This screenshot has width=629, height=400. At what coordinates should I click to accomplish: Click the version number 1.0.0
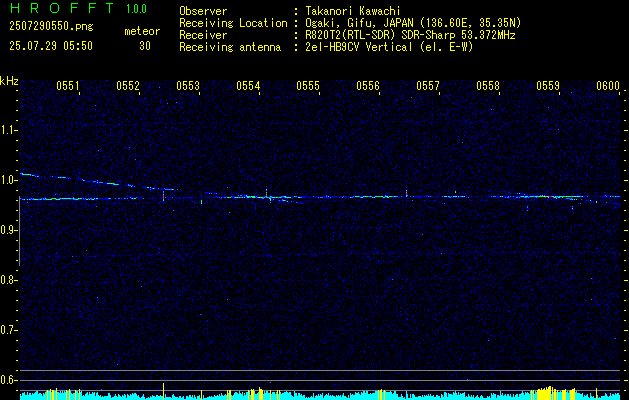[136, 9]
